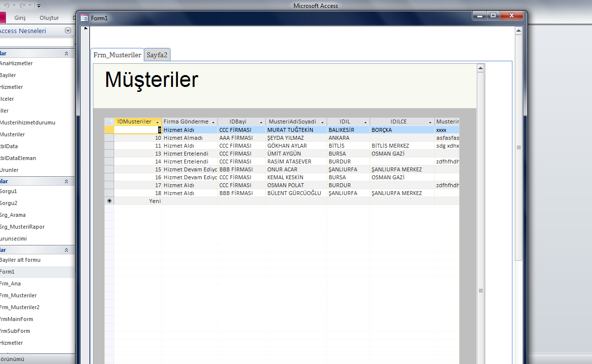
Task: Click the new record asterisk row selector
Action: [x=109, y=201]
